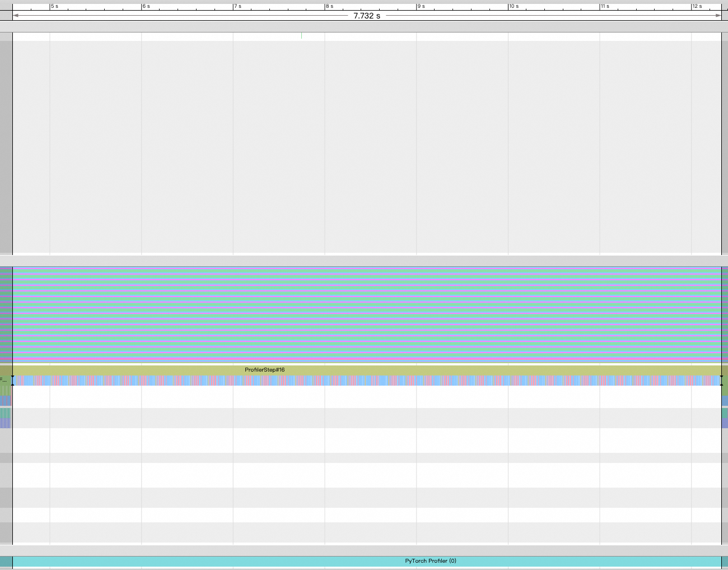
Task: Click the 11 s ruler mark
Action: click(x=604, y=6)
